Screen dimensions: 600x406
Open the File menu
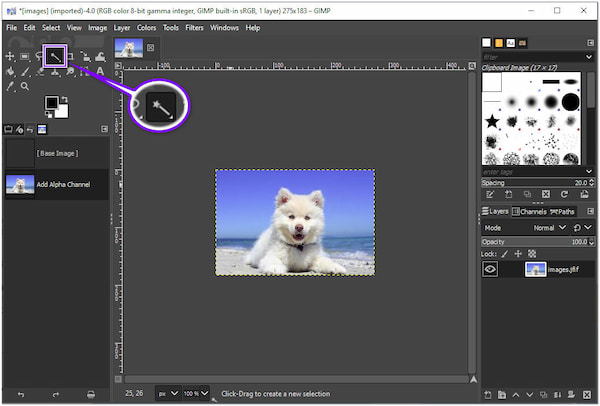point(11,28)
